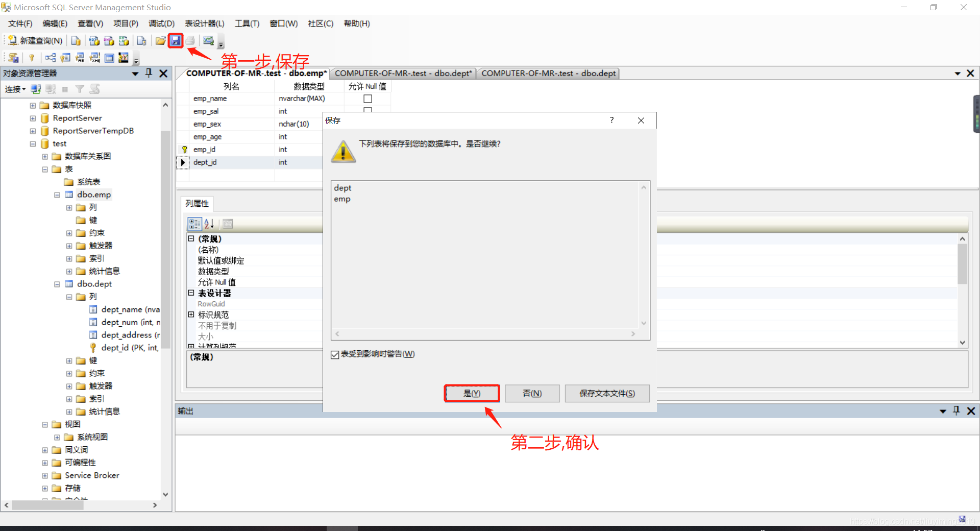Click the DMX query icon

click(x=109, y=41)
